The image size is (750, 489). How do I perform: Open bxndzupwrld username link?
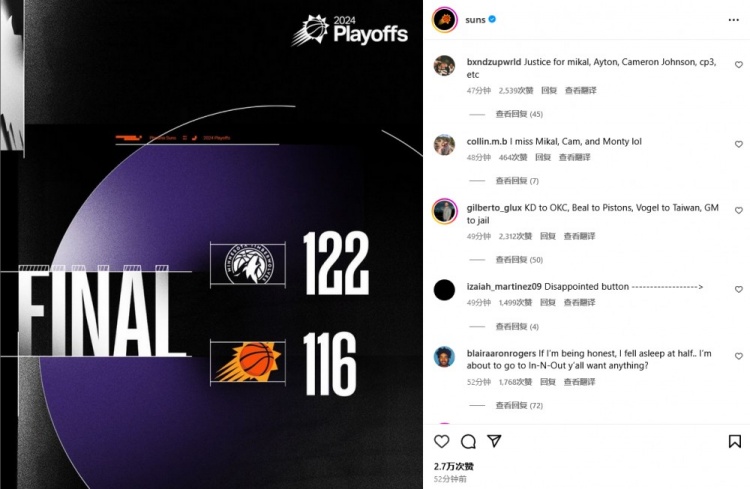pos(494,62)
